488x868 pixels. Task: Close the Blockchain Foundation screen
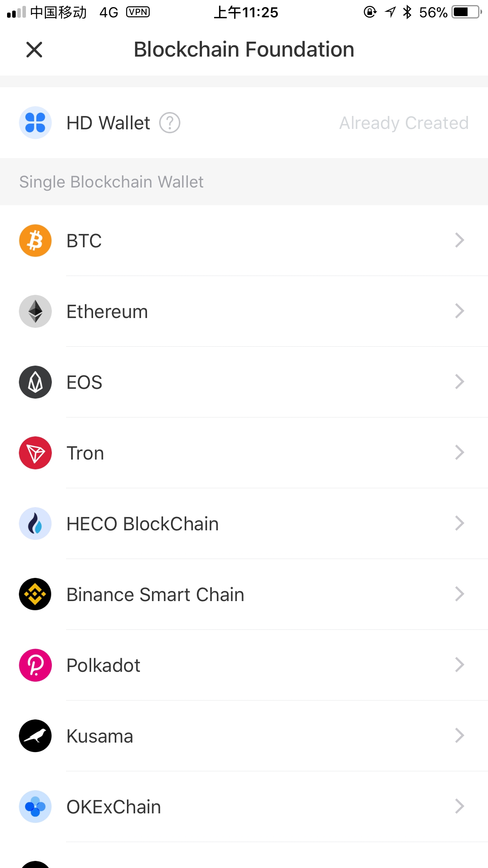click(x=34, y=50)
